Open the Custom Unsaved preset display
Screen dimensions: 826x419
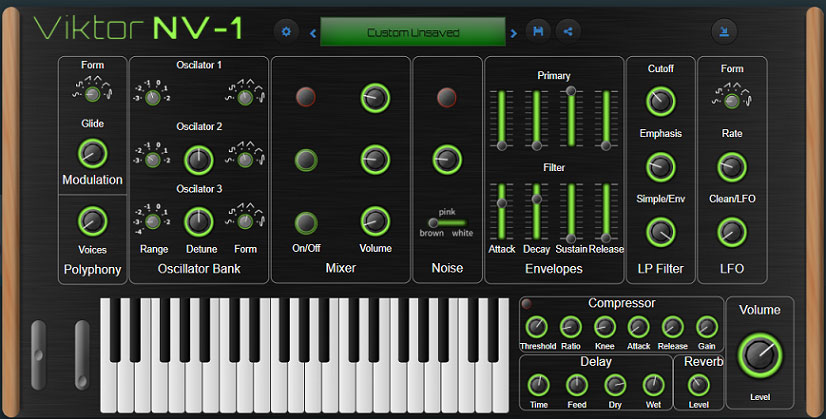coord(413,32)
